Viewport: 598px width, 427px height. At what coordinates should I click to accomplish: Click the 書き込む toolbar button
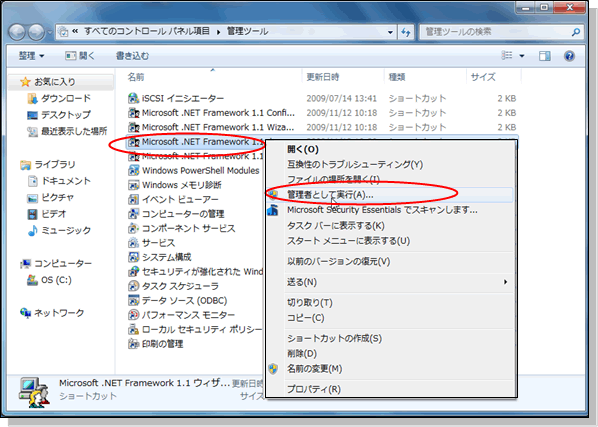(x=132, y=56)
